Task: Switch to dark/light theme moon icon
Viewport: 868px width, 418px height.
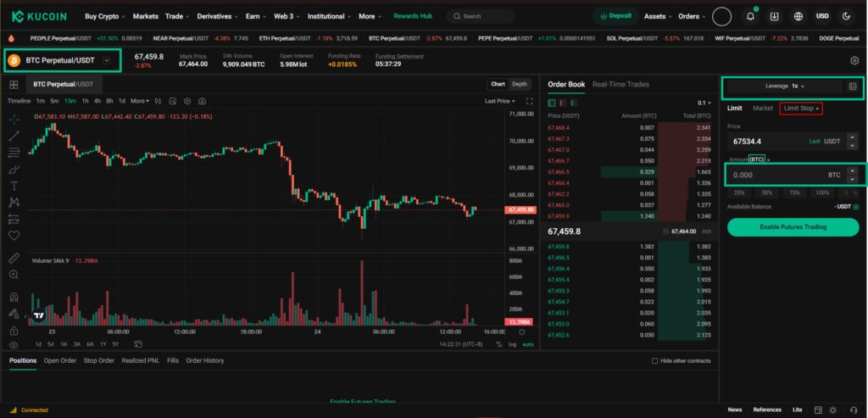Action: (x=846, y=17)
